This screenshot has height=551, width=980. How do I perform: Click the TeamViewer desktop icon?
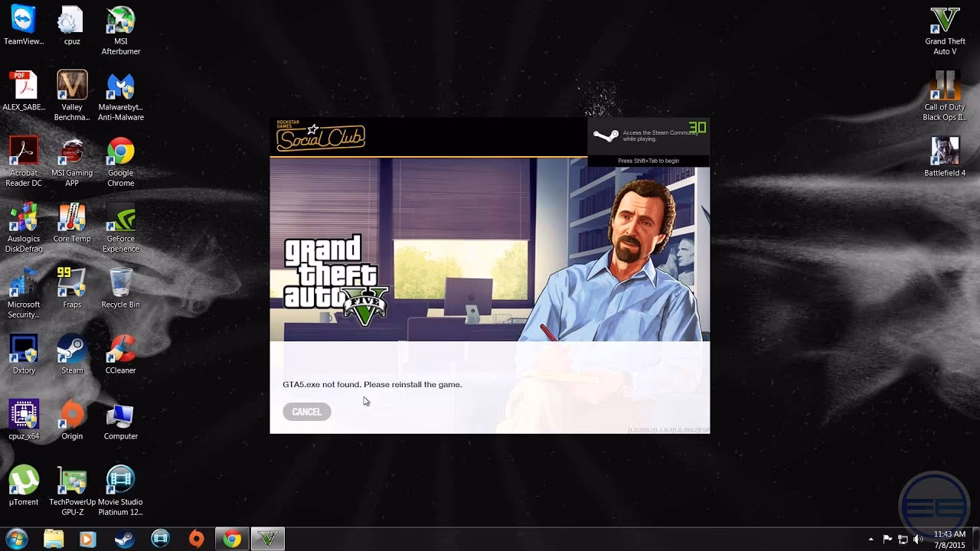point(24,26)
